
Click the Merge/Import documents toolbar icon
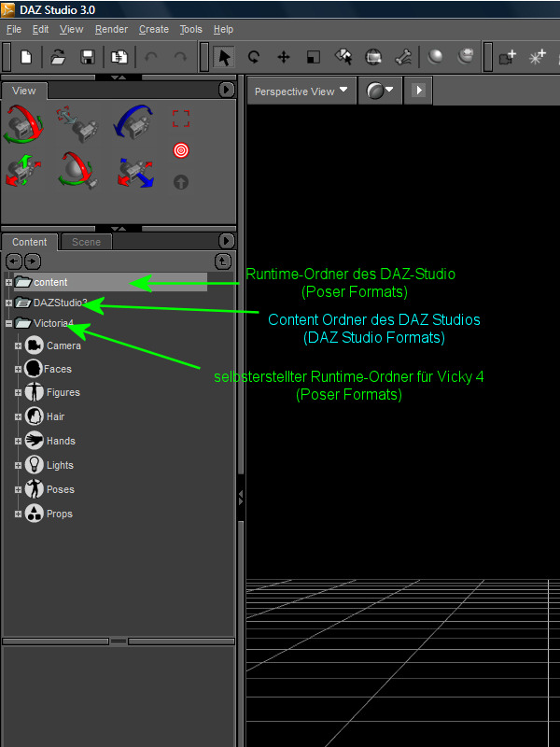tap(119, 57)
